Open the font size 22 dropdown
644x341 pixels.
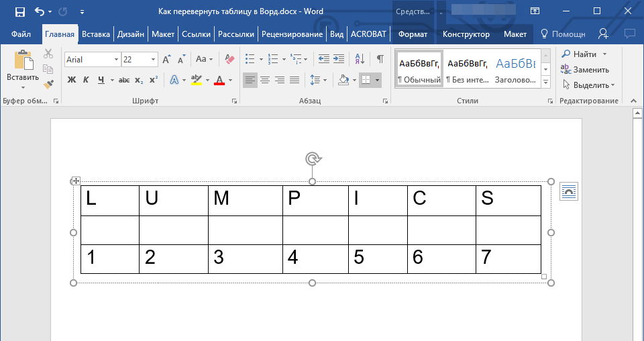(155, 60)
